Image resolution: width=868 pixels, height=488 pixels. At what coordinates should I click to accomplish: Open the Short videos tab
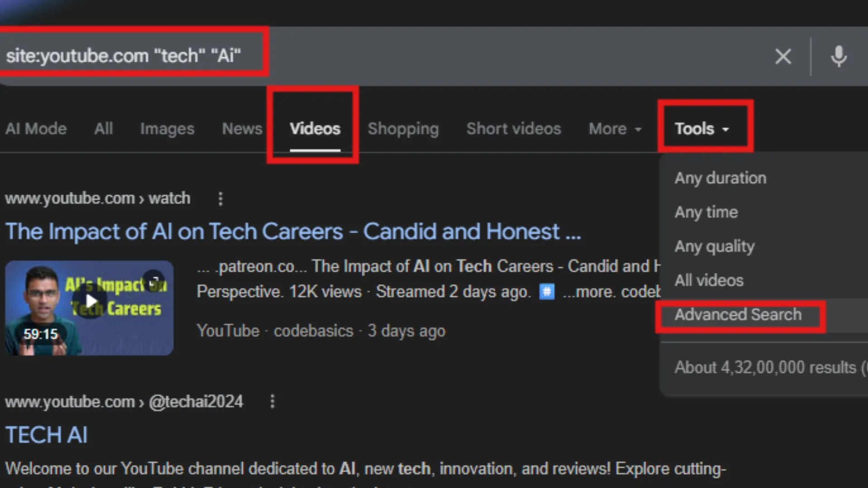coord(513,129)
